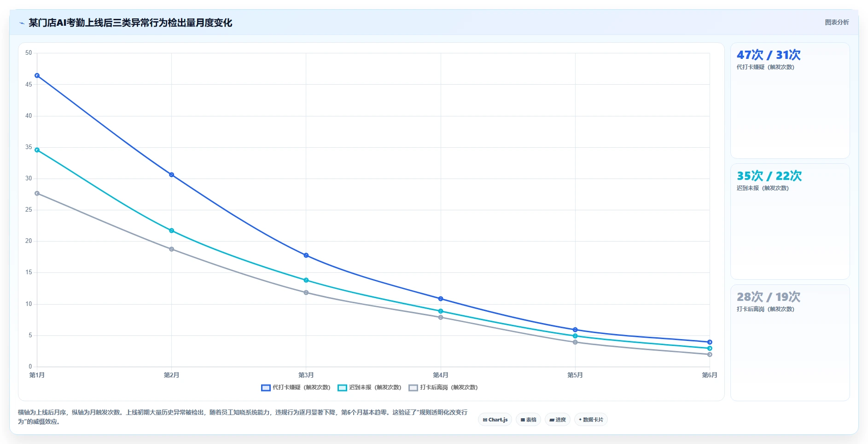Click the gray 打卡后离岗 legend color box

(x=413, y=388)
